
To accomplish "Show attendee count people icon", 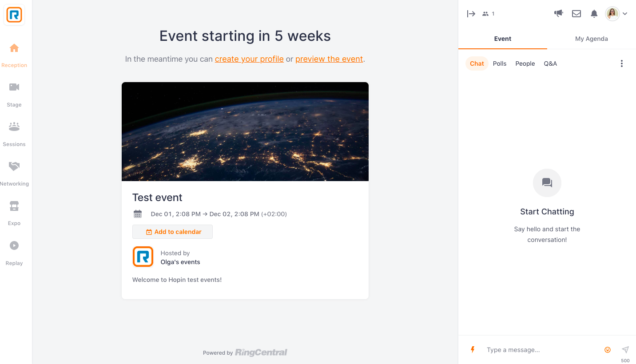I will [x=485, y=14].
